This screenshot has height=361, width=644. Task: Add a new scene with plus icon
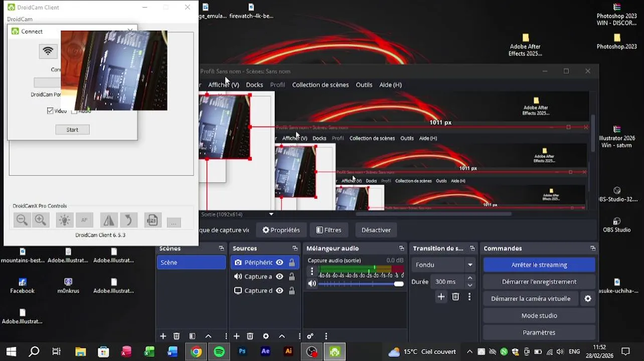[x=163, y=336]
